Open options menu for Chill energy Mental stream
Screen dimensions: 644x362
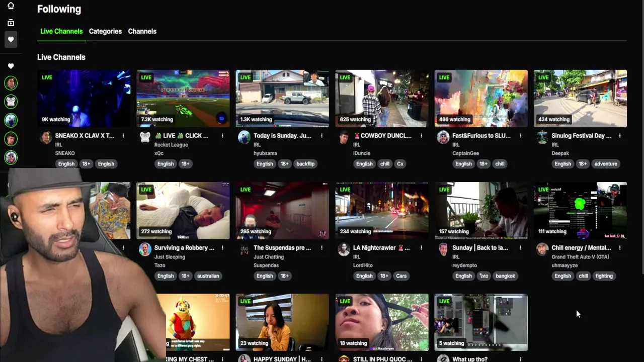[620, 248]
